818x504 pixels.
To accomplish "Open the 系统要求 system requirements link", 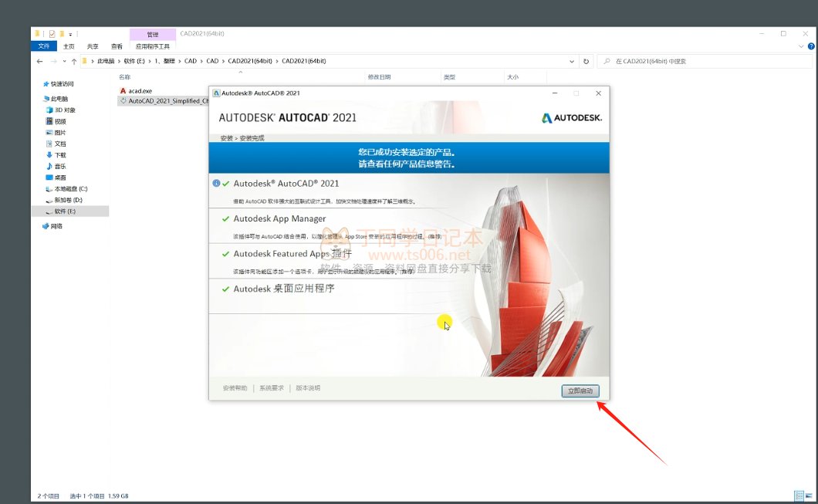I will [x=272, y=388].
